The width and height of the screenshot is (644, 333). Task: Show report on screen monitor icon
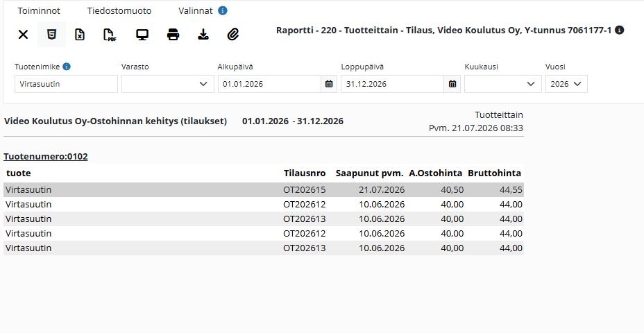point(142,35)
